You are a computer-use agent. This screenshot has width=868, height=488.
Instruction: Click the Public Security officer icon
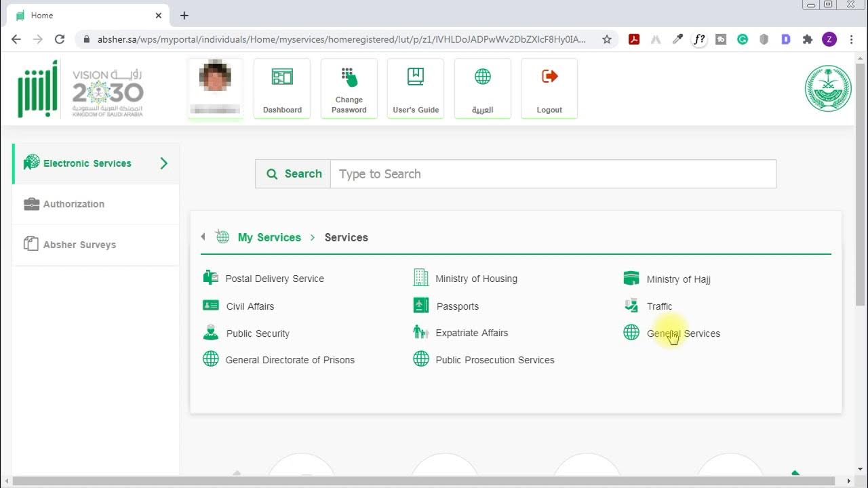click(x=211, y=332)
